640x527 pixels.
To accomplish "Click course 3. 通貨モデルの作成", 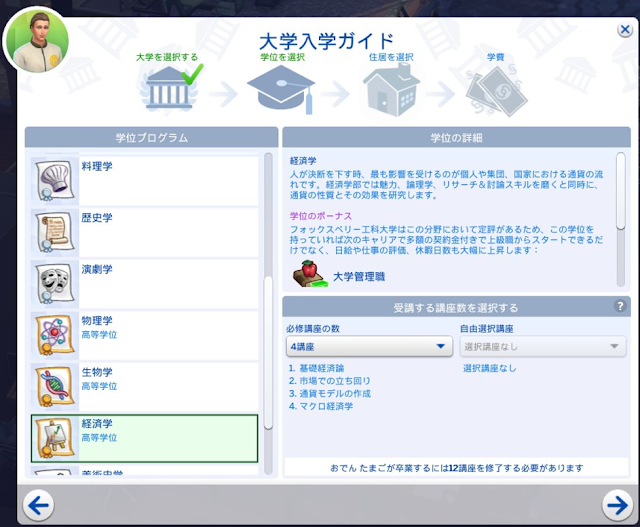I will [x=329, y=394].
